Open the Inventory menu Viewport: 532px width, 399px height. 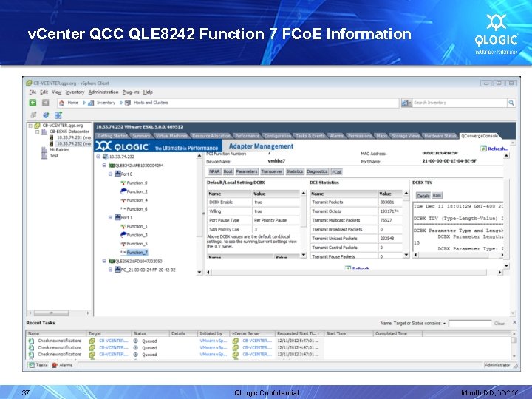[x=75, y=92]
